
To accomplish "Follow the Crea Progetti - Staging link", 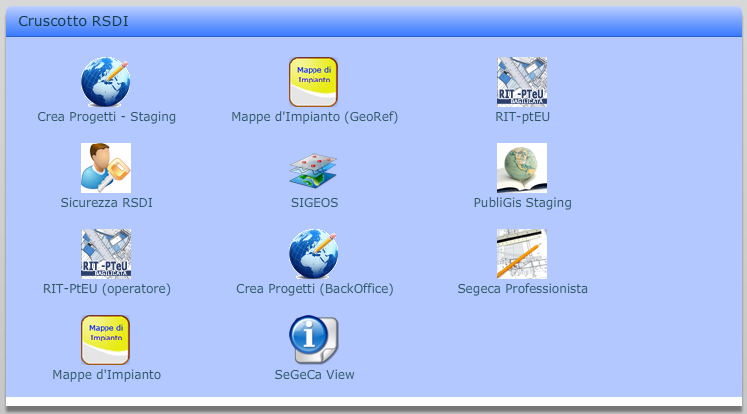I will tap(107, 117).
